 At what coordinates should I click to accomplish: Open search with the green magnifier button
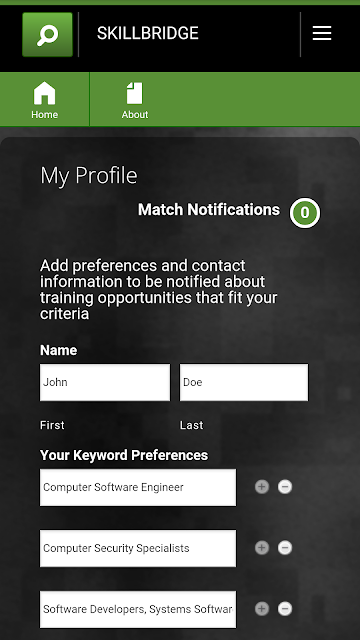[47, 35]
